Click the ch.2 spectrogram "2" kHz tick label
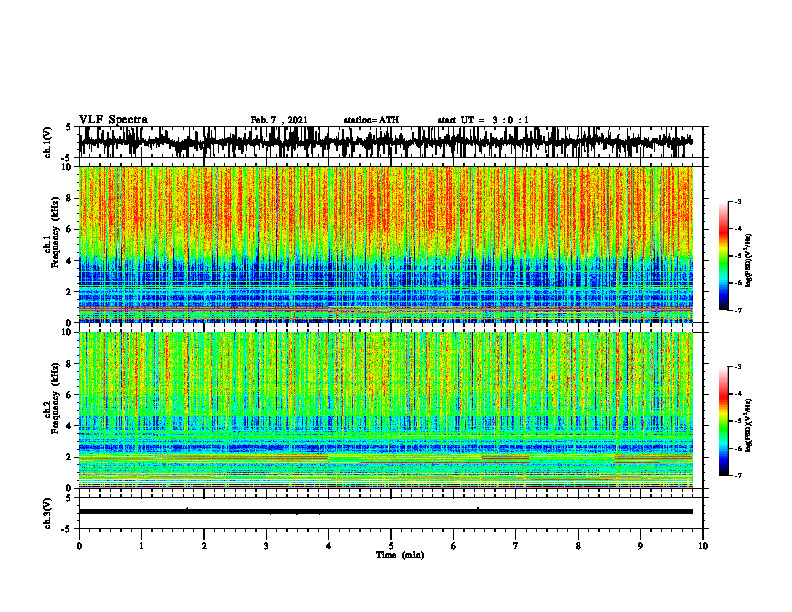Viewport: 792px width, 612px height. (x=69, y=457)
